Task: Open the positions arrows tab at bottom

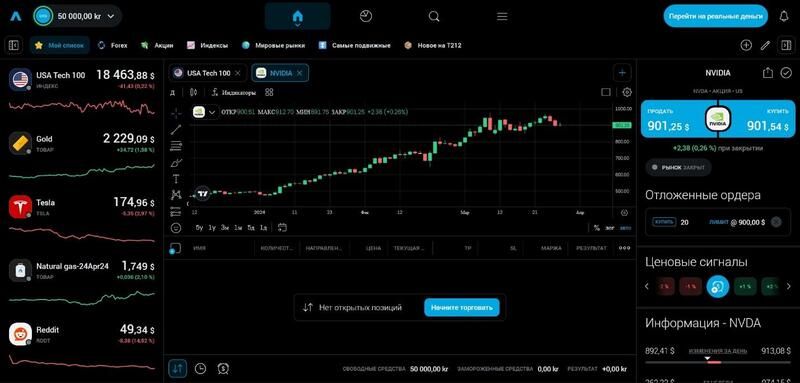Action: coord(178,368)
